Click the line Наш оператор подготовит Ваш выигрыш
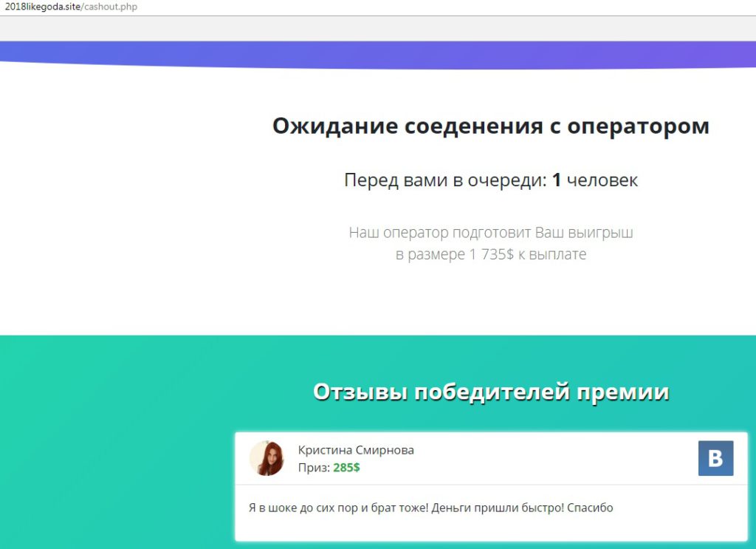Viewport: 756px width, 549px height. click(x=490, y=233)
